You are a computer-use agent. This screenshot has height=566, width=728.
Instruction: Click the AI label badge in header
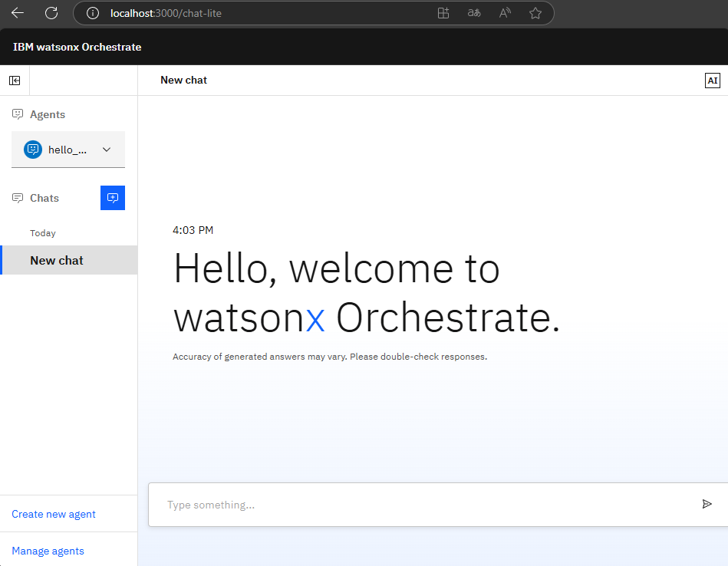(x=712, y=81)
